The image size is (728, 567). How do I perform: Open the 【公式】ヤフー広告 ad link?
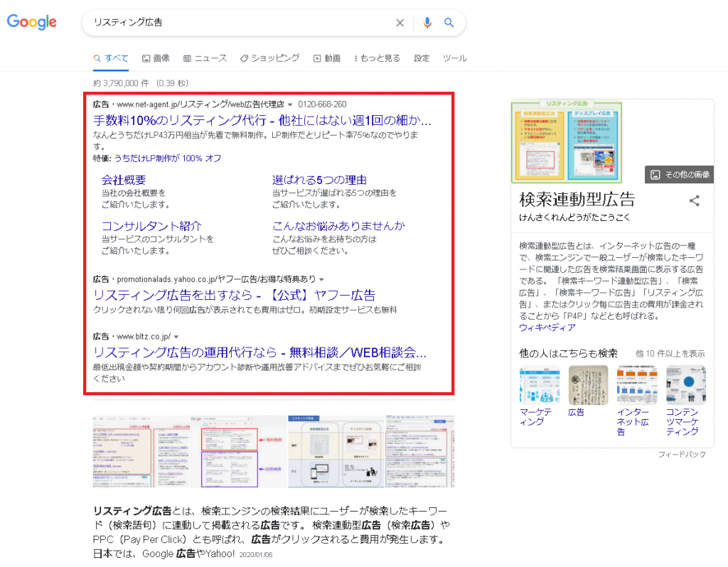point(234,295)
